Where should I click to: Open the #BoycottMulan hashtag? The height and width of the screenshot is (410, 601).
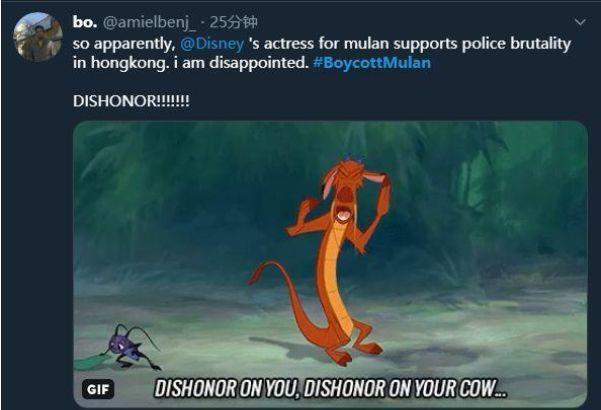372,62
